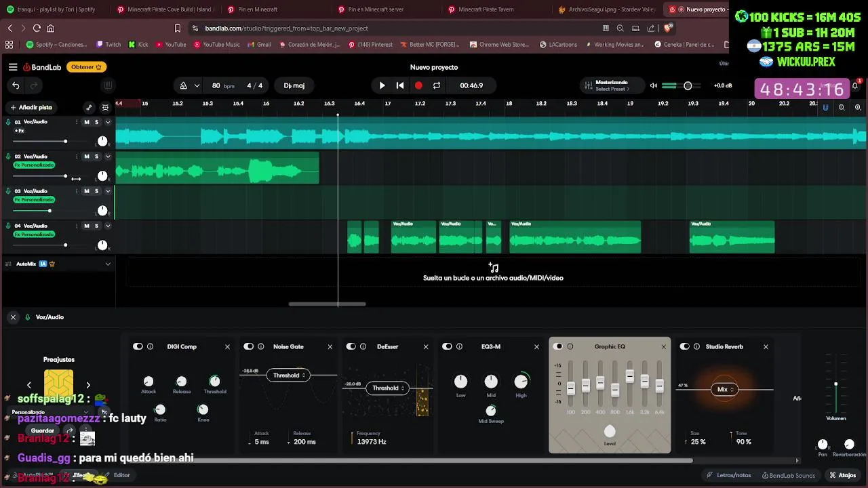Zoom out the timeline

(x=842, y=107)
